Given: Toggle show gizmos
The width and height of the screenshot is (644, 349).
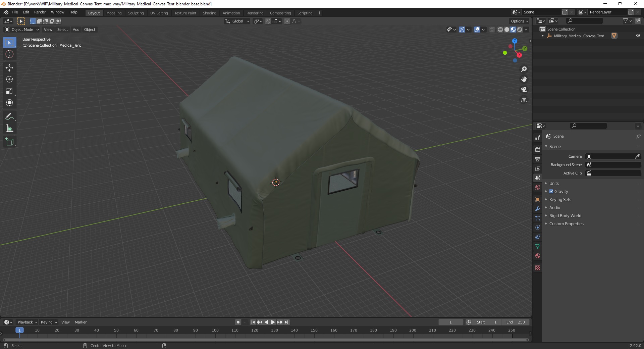Looking at the screenshot, I should click(462, 30).
